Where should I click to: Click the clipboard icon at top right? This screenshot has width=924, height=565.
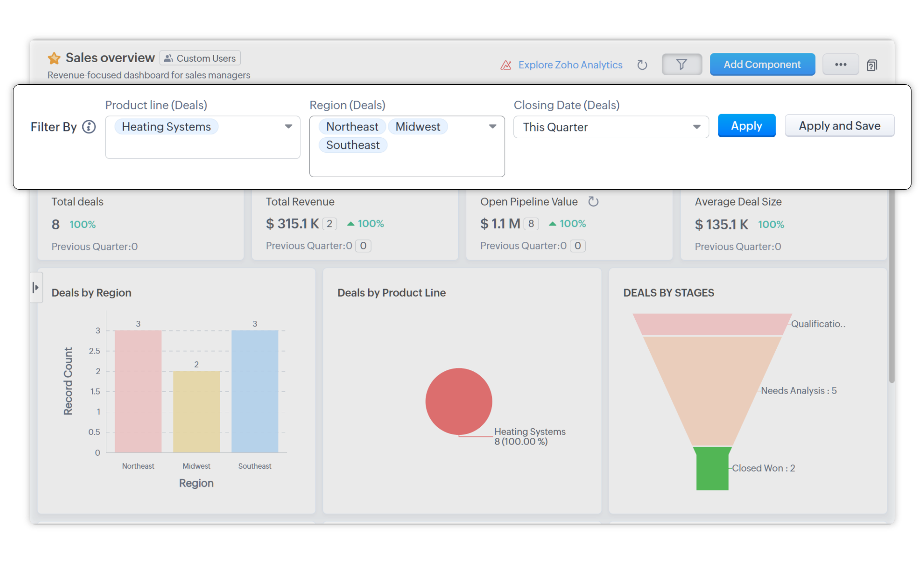pos(872,65)
